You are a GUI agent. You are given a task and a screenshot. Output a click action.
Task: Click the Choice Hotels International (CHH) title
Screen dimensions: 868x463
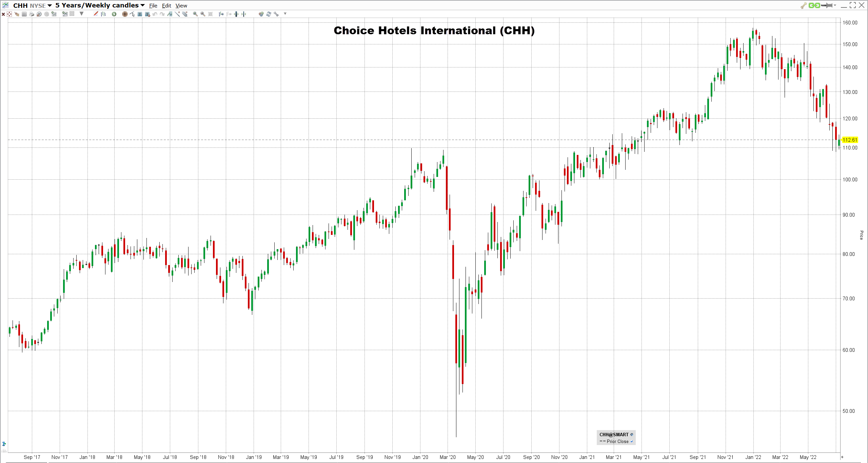click(434, 31)
